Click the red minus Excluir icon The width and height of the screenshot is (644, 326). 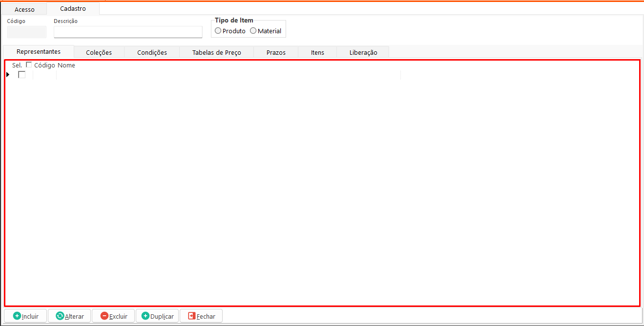104,316
